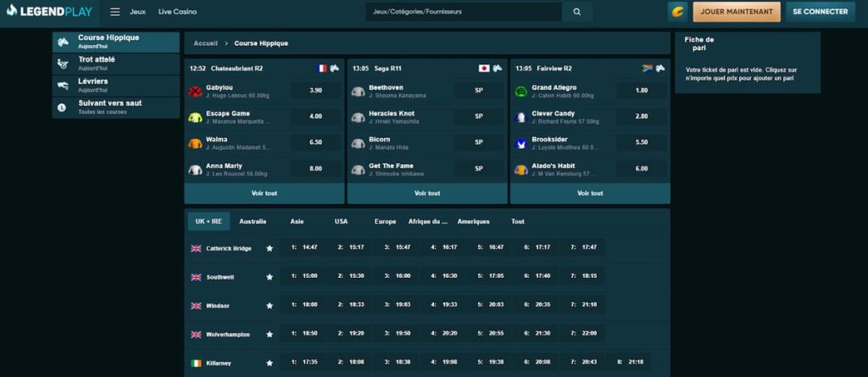
Task: Click Voir tout under Saga R11
Action: [427, 193]
